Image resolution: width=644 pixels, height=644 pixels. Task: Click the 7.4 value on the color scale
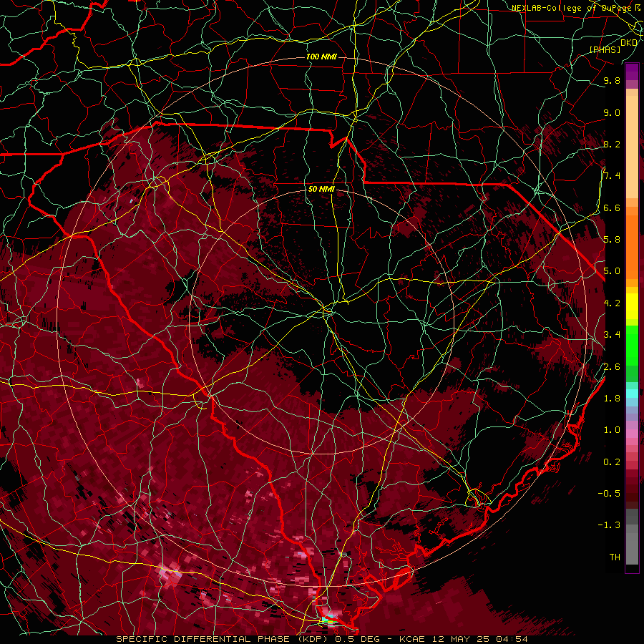(x=612, y=176)
